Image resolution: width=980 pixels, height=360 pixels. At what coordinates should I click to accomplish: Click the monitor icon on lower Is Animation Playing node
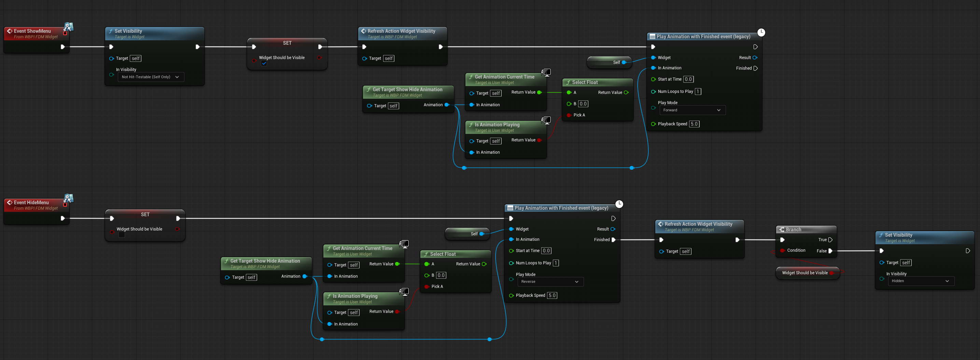tap(404, 291)
